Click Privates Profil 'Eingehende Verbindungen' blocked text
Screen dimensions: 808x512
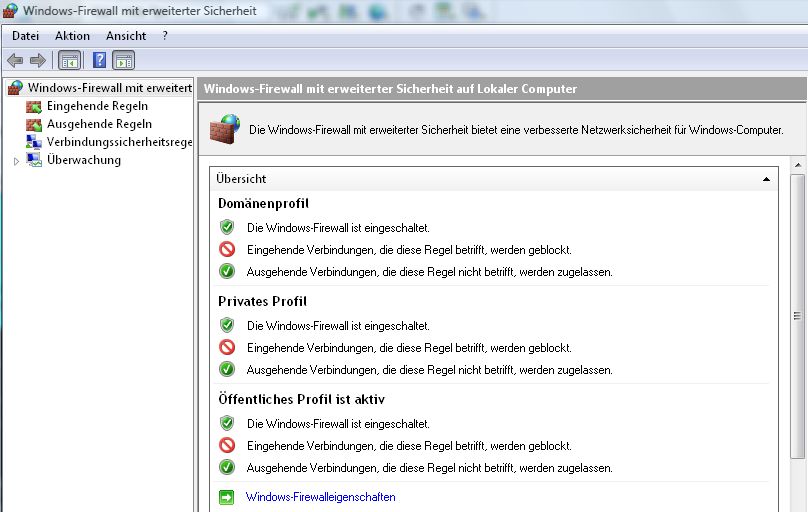409,348
